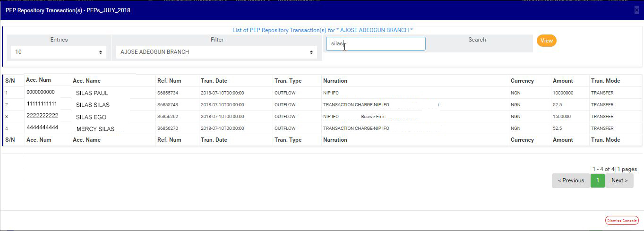Close the PEP Repository Transactions dialog

636,10
